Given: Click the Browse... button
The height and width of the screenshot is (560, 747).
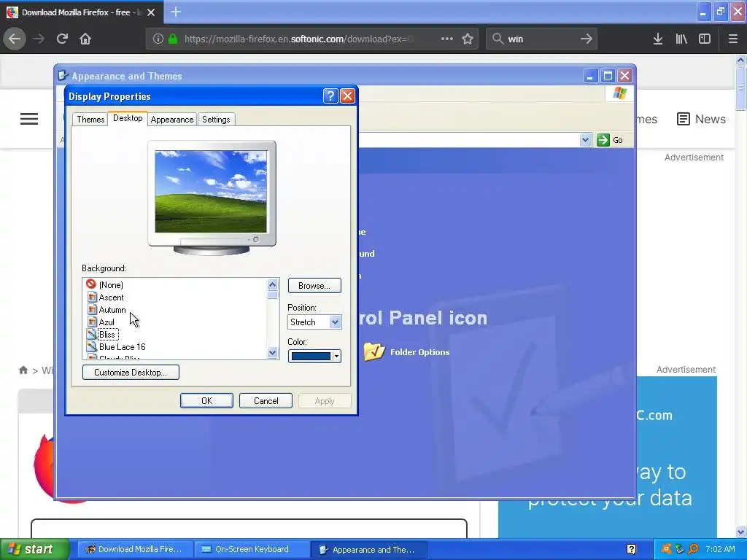Looking at the screenshot, I should click(314, 286).
